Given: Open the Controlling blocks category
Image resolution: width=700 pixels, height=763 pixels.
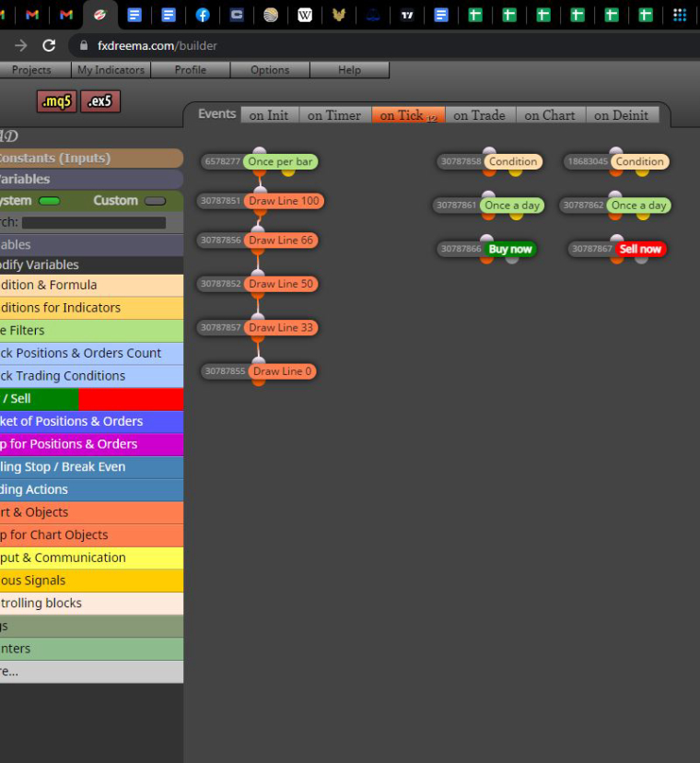Looking at the screenshot, I should click(91, 604).
